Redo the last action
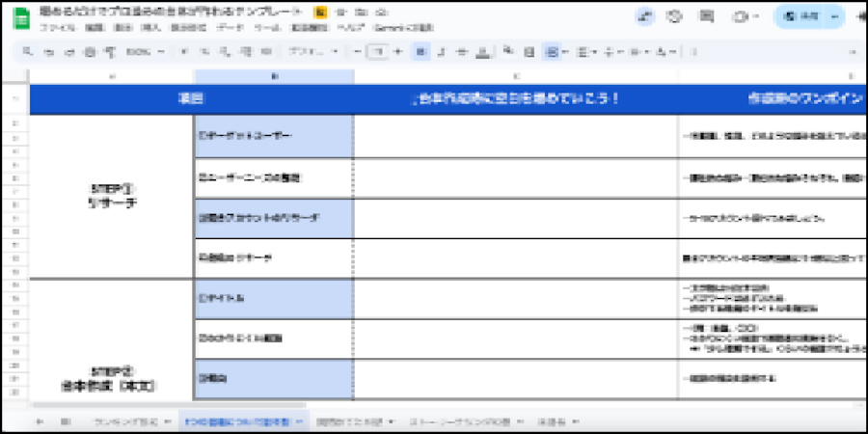This screenshot has width=868, height=434. 70,51
